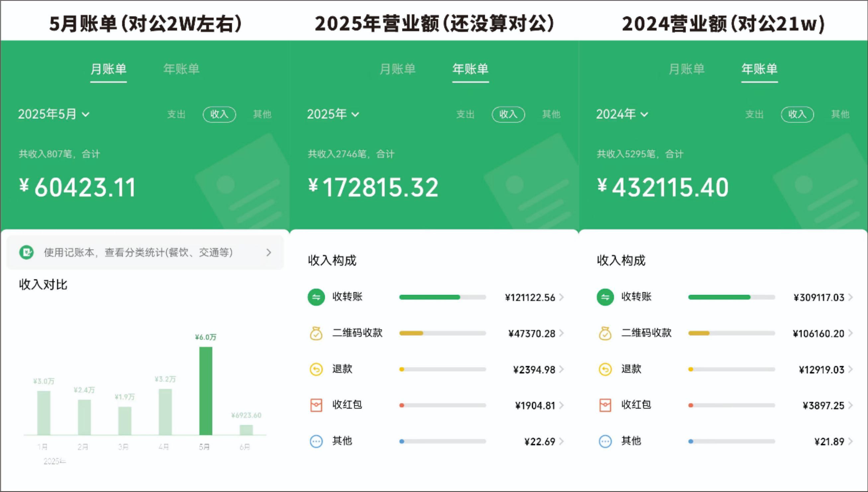
Task: Click 收转账 transfer icon in 2024 panel
Action: tap(605, 297)
